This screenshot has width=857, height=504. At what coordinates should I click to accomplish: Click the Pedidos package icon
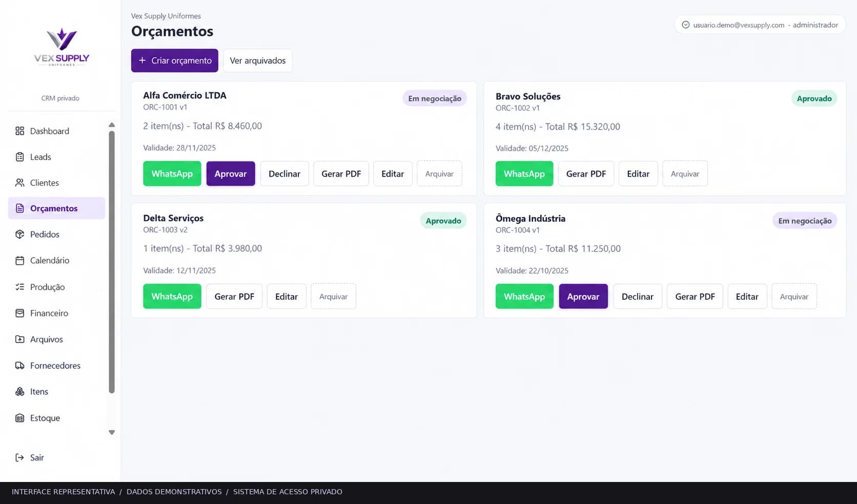pyautogui.click(x=20, y=235)
